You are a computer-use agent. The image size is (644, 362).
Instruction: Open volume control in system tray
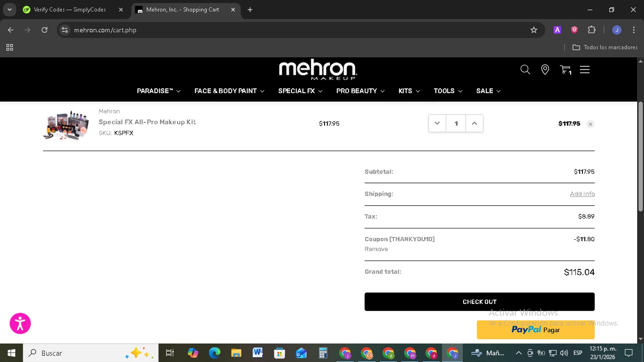click(564, 353)
